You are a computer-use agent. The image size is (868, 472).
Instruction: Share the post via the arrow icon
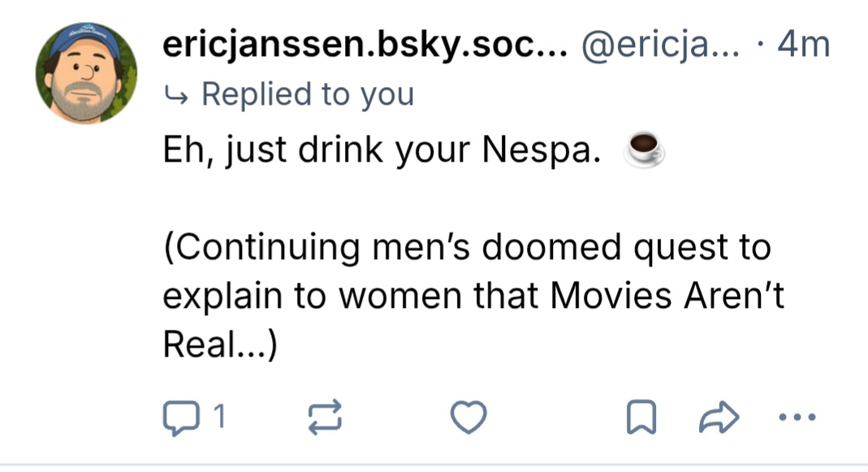[x=716, y=418]
